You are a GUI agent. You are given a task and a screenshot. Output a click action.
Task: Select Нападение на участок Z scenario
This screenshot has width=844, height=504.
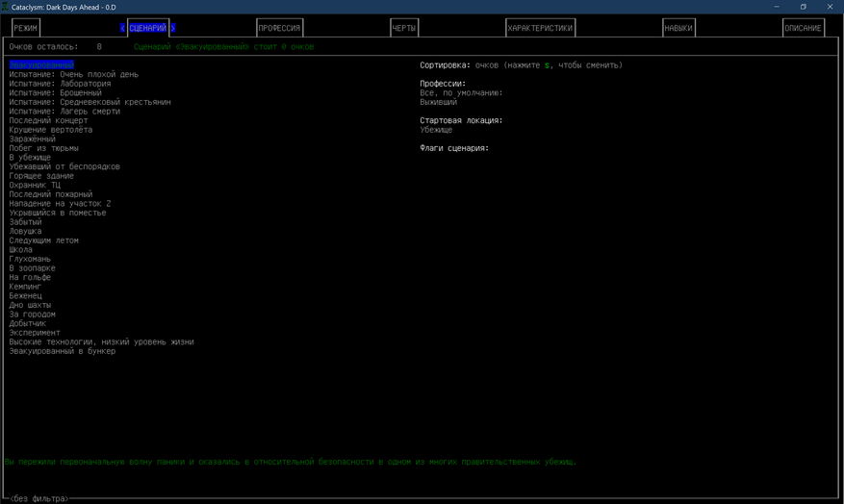tap(60, 203)
